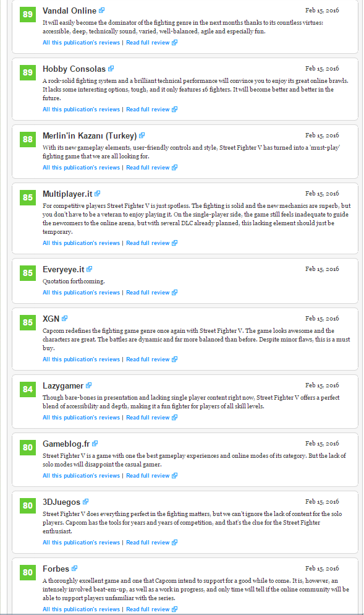
Task: Read full review from Multiplayer.it
Action: (151, 243)
